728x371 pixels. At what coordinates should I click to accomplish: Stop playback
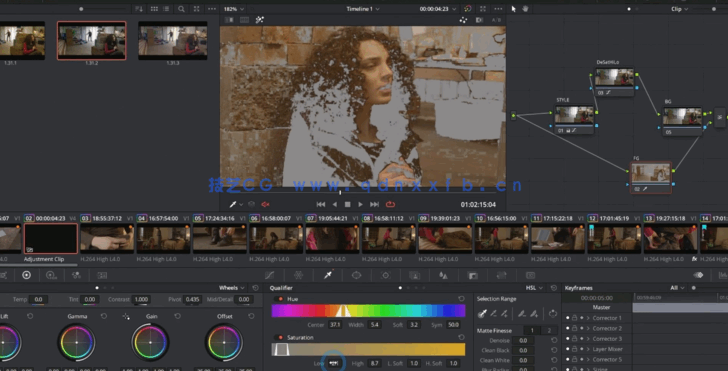pyautogui.click(x=347, y=204)
